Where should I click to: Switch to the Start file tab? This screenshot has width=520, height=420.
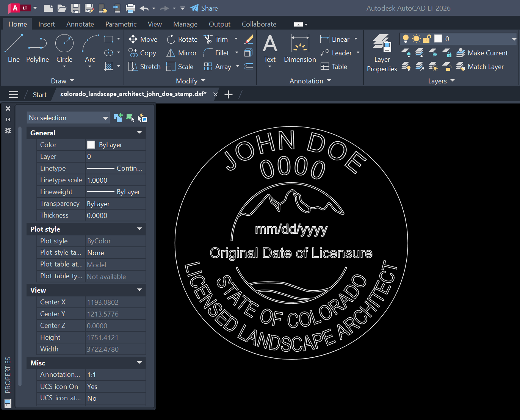click(x=39, y=94)
